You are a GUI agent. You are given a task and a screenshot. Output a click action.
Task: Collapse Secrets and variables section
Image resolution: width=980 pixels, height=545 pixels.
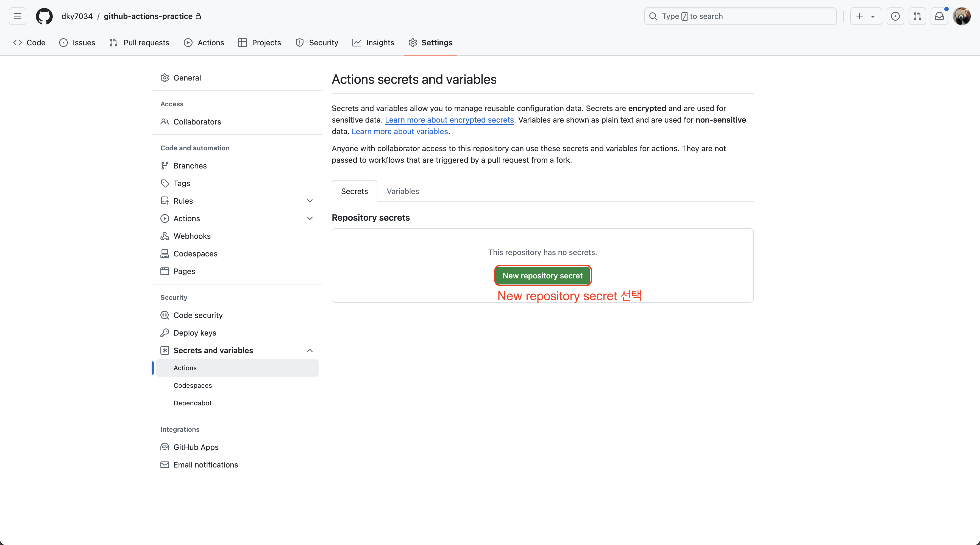tap(310, 350)
